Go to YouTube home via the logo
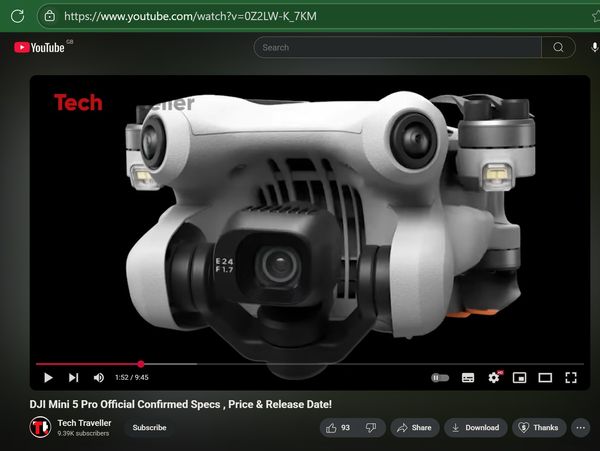The image size is (600, 451). pos(39,47)
